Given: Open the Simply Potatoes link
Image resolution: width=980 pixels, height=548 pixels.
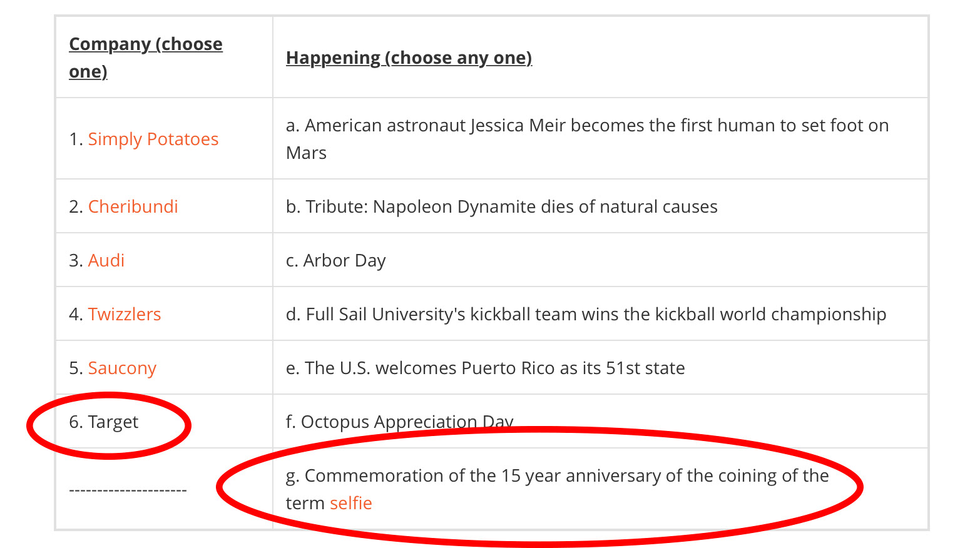Looking at the screenshot, I should [153, 139].
